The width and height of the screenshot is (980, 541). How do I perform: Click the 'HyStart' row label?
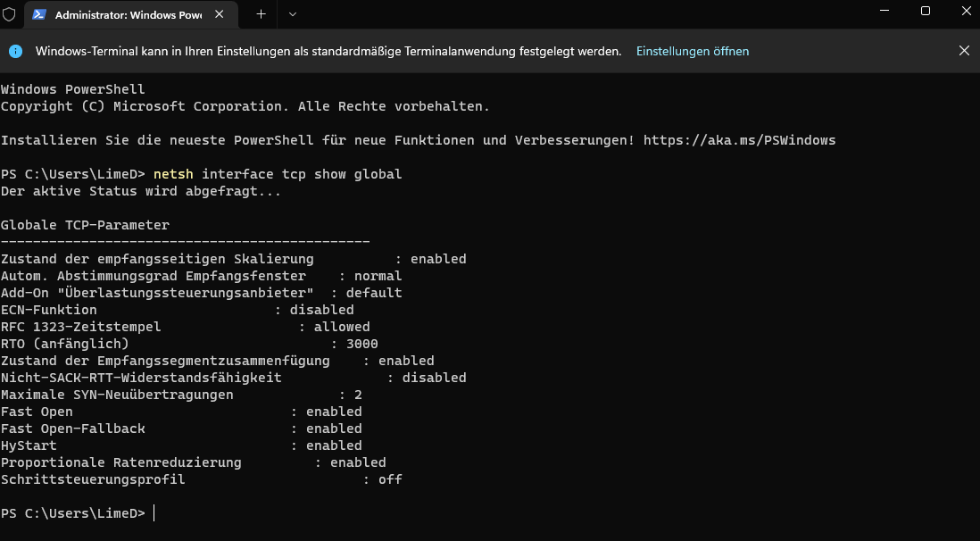point(29,445)
